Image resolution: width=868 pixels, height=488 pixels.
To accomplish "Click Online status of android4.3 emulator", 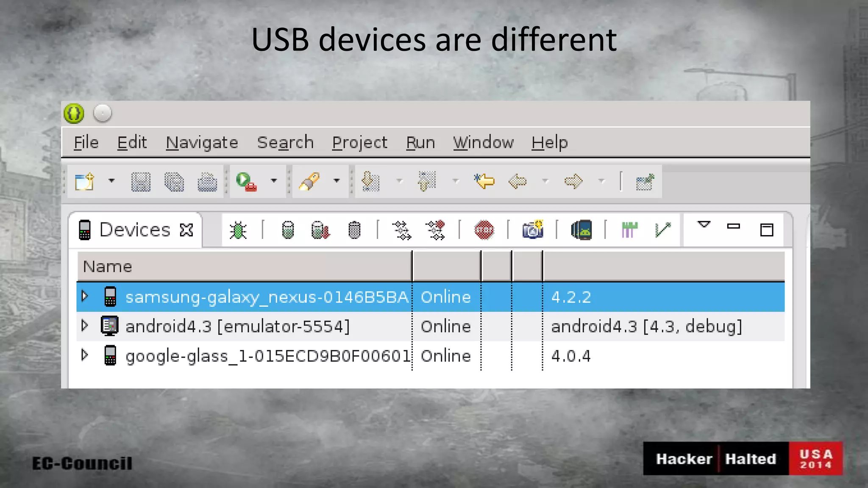I will (446, 327).
